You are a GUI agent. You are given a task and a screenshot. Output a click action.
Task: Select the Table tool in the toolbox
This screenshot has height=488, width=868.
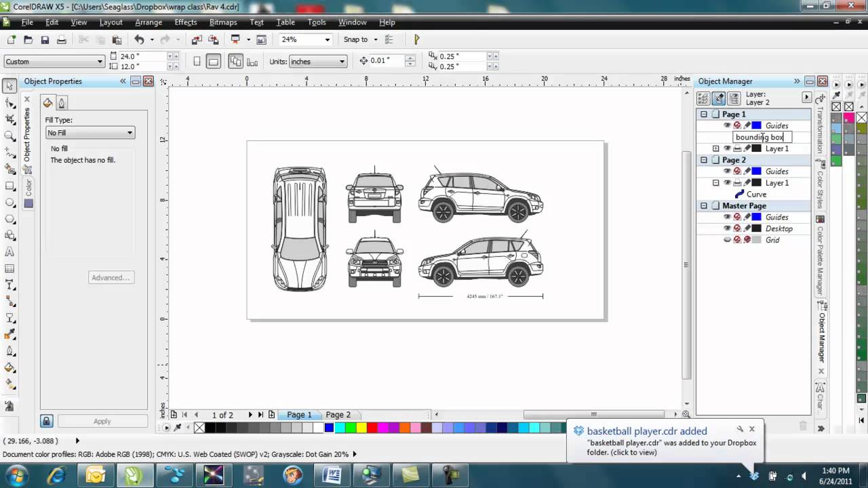[x=9, y=268]
